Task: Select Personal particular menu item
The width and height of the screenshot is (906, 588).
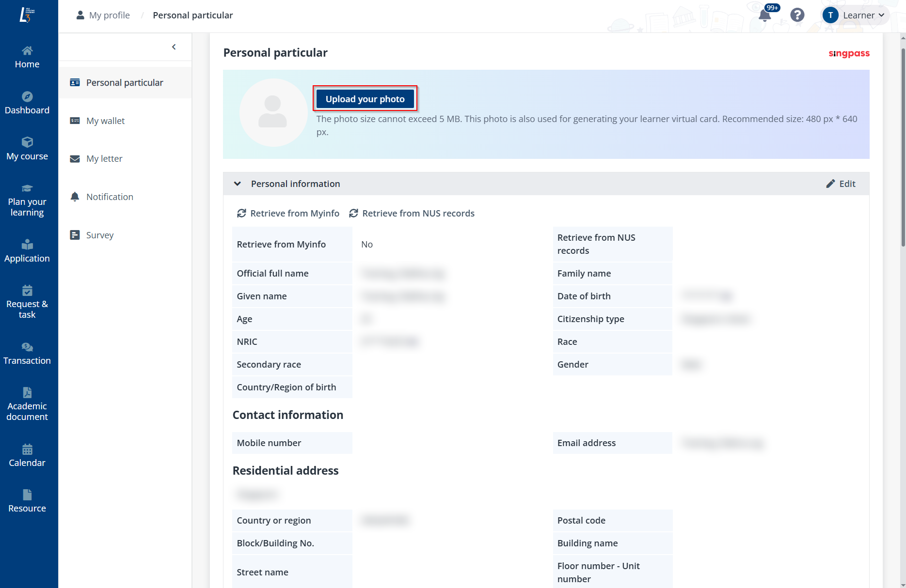Action: click(x=125, y=83)
